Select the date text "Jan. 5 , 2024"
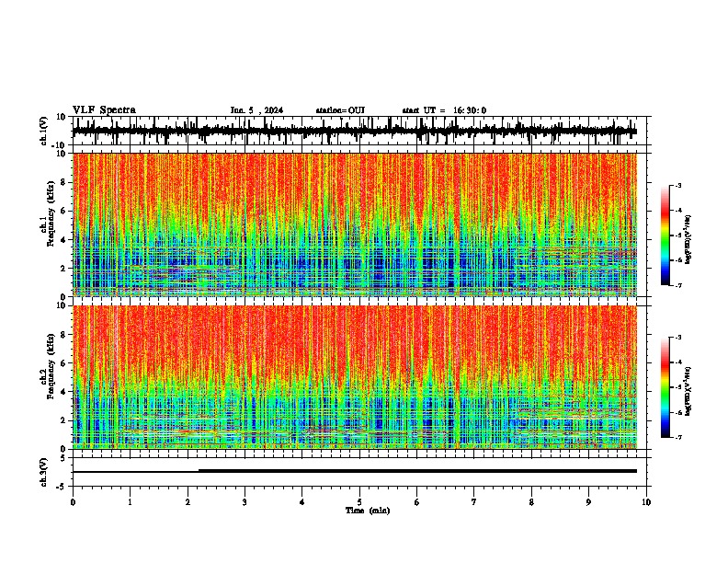The image size is (728, 563). pos(256,110)
